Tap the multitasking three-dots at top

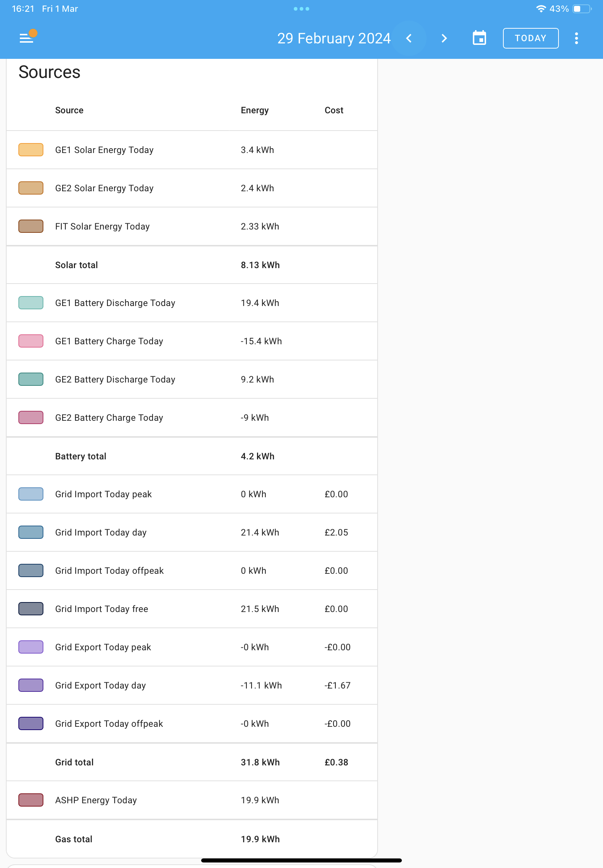(x=301, y=9)
